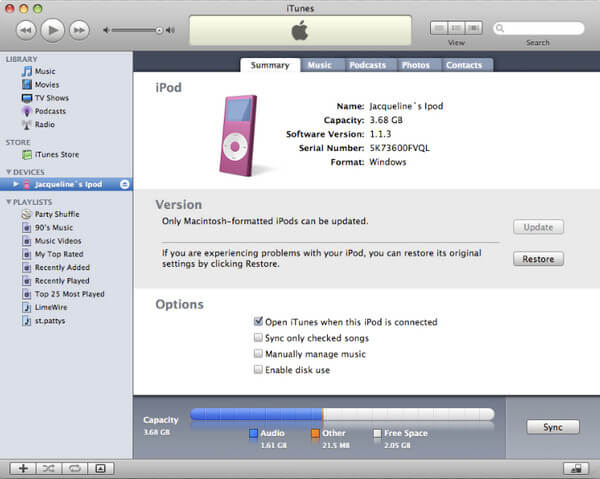Click the search magnifier icon
600x479 pixels.
(x=500, y=28)
